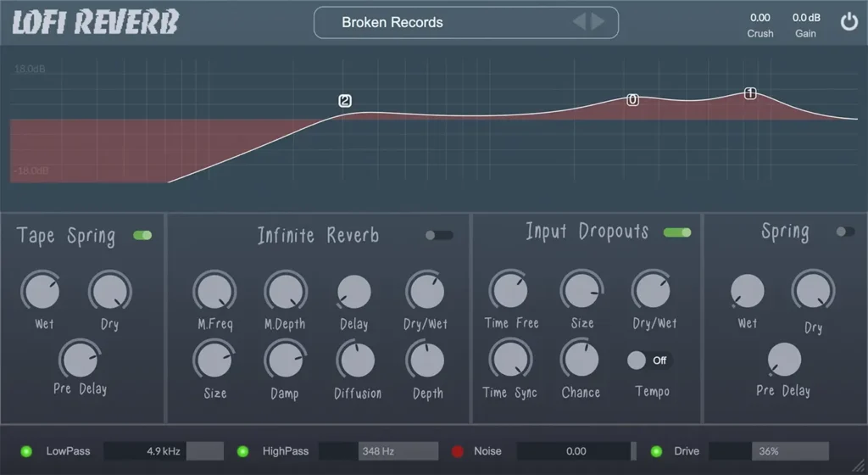Click the Input Dropouts Time Sync knob

tap(510, 360)
